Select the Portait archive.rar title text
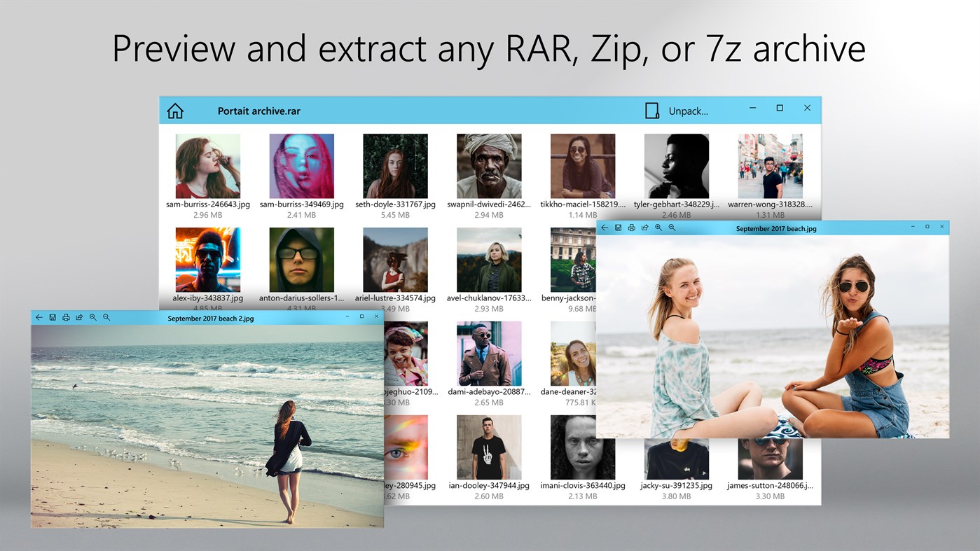Image resolution: width=980 pixels, height=551 pixels. (258, 111)
